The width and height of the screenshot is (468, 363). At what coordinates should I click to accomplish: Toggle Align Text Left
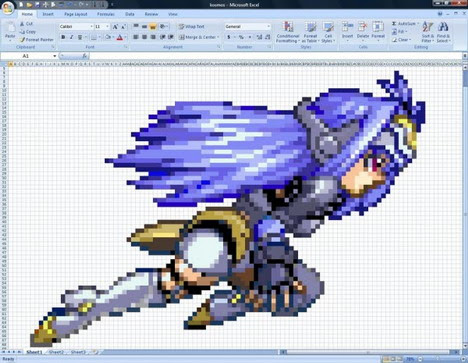(136, 37)
